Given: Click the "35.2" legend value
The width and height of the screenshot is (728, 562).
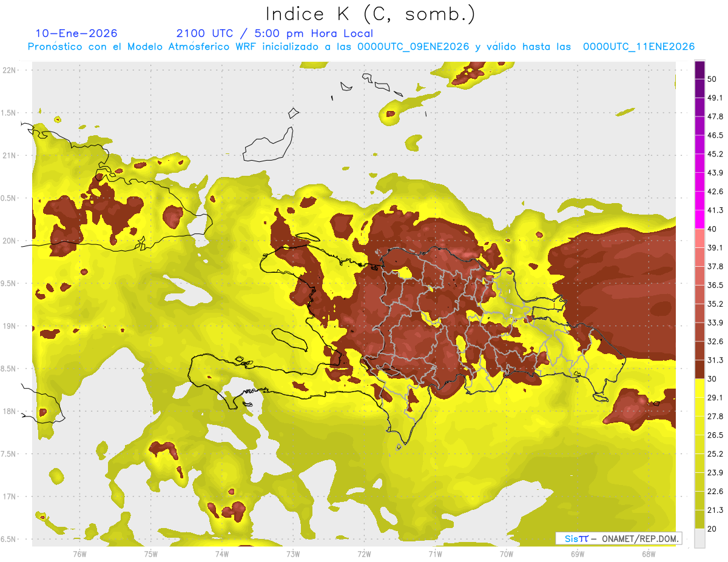Looking at the screenshot, I should 715,304.
